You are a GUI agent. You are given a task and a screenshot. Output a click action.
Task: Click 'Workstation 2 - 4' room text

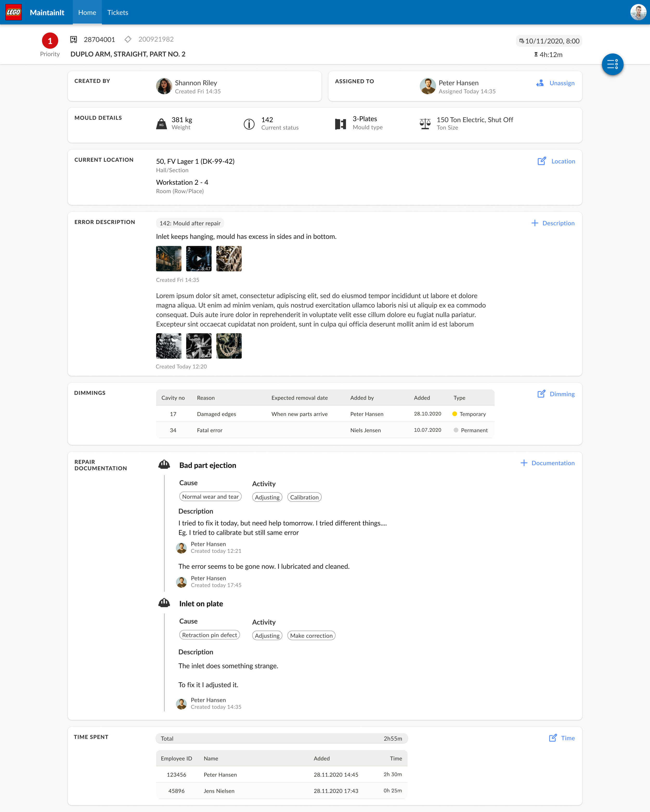coord(182,182)
